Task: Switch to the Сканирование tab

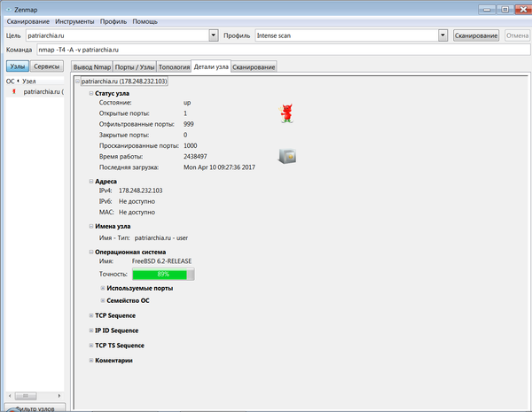Action: coord(254,67)
